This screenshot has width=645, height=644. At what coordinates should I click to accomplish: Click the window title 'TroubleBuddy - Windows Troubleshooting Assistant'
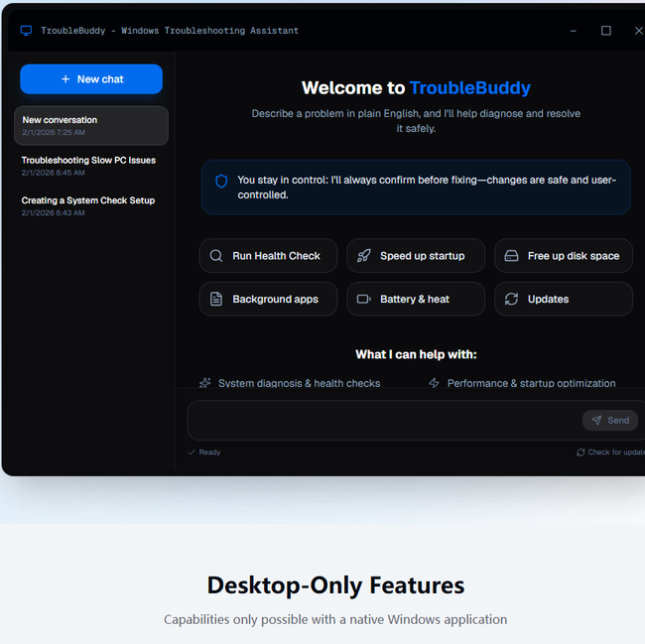click(x=170, y=31)
